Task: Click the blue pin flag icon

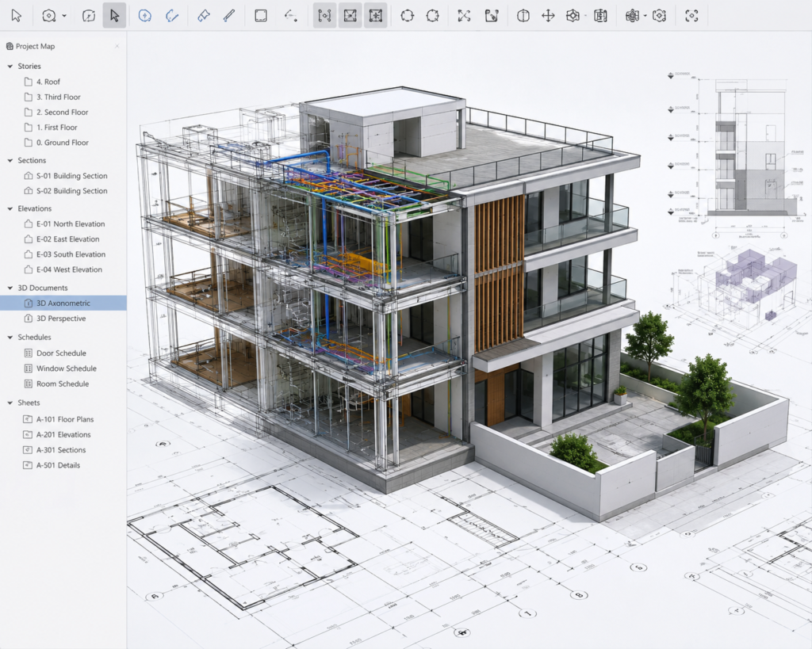Action: [203, 16]
